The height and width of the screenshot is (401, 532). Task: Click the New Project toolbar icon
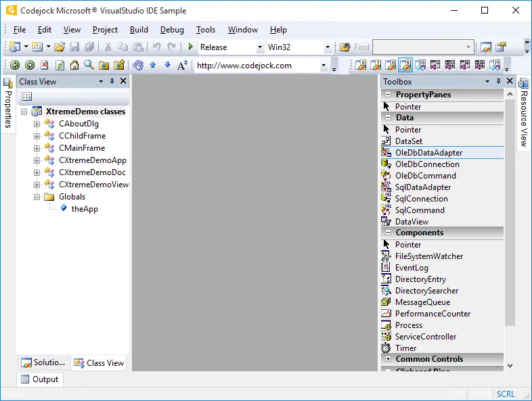[x=15, y=47]
